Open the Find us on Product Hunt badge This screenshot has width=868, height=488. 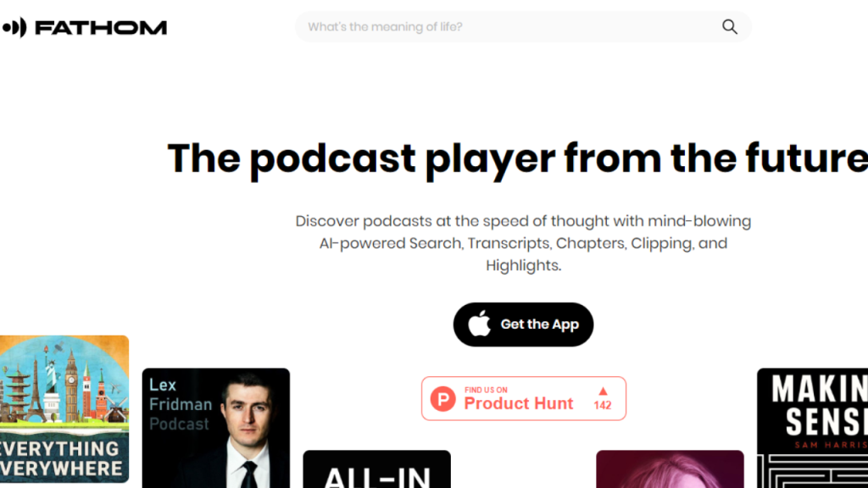tap(524, 398)
